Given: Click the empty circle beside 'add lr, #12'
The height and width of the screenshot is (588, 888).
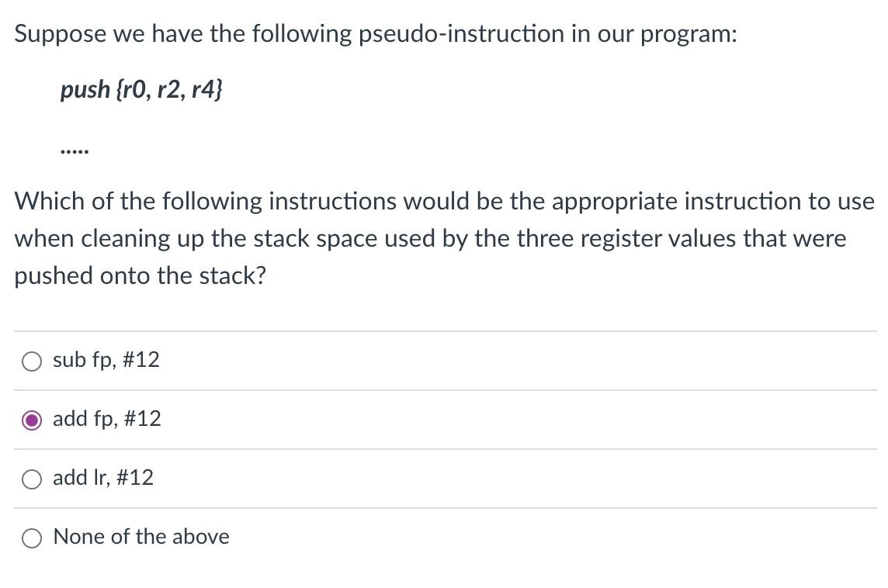Looking at the screenshot, I should tap(31, 479).
